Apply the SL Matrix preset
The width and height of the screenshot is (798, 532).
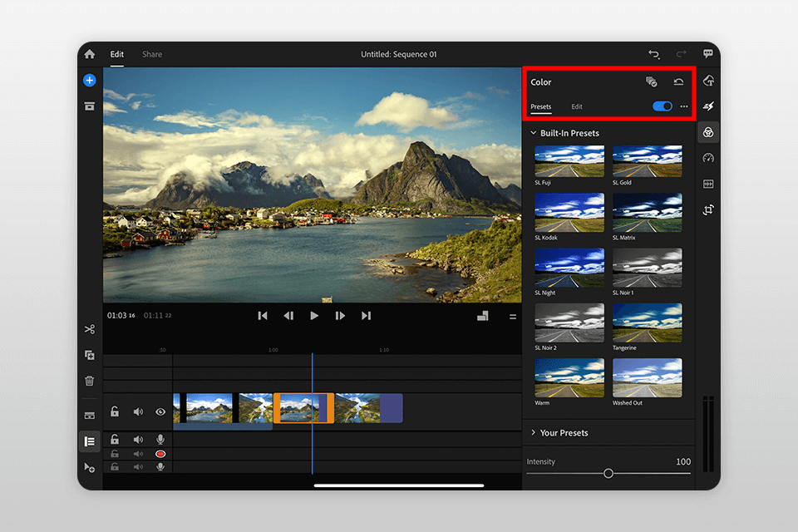pos(648,213)
